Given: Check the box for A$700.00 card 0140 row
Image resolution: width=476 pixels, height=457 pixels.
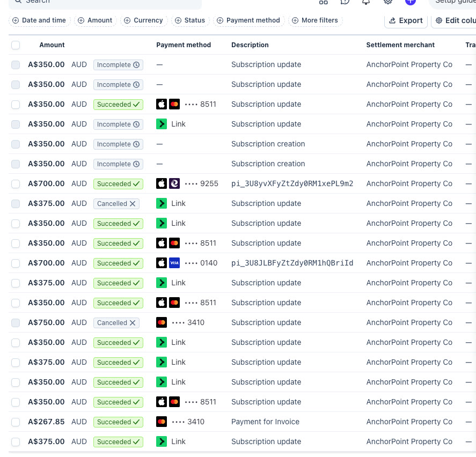Looking at the screenshot, I should click(16, 263).
